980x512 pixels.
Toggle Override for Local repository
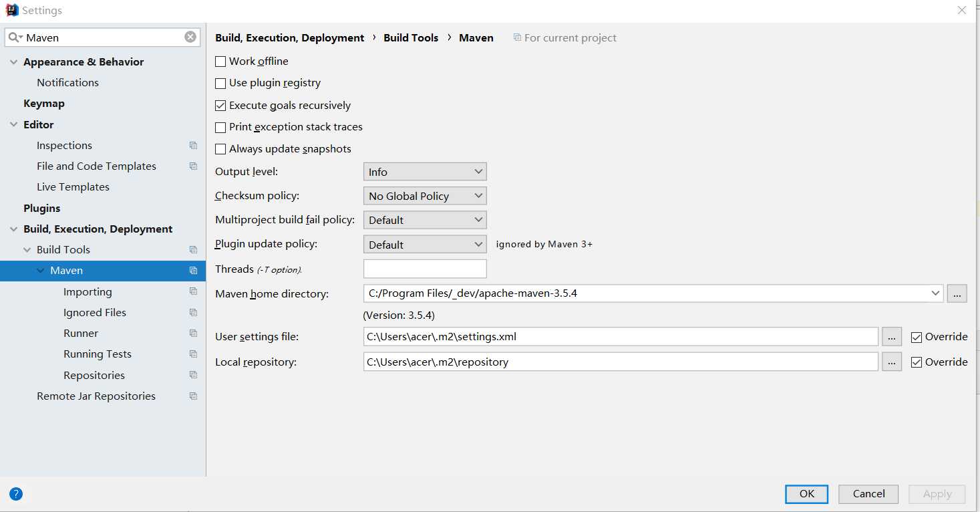917,362
